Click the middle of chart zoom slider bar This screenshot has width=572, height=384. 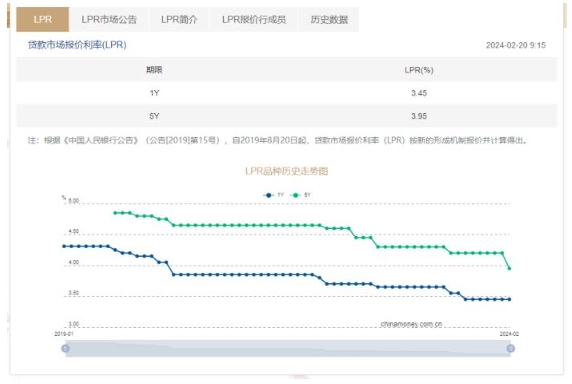click(288, 348)
